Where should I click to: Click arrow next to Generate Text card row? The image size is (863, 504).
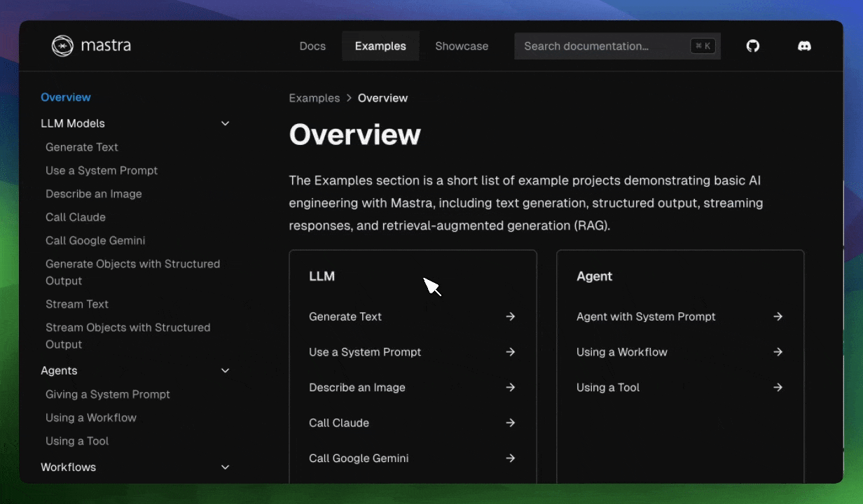[x=511, y=316]
